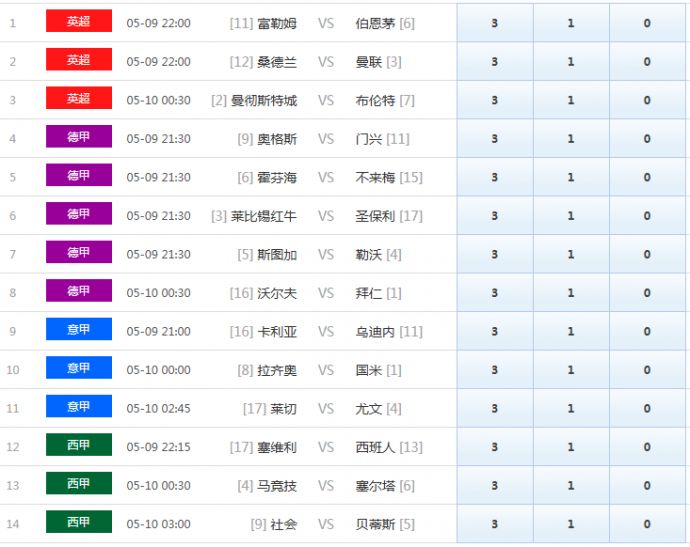
Task: Click kickoff time 05-10 02:45
Action: [x=158, y=408]
